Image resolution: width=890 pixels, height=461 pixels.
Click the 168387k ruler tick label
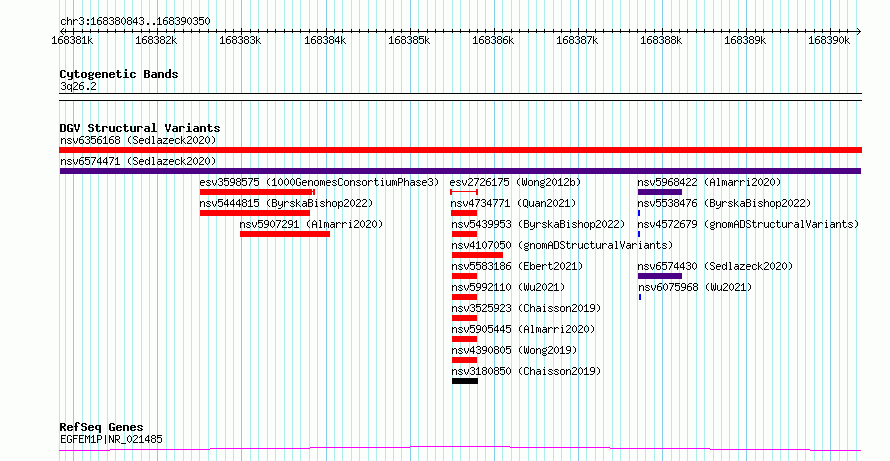577,40
